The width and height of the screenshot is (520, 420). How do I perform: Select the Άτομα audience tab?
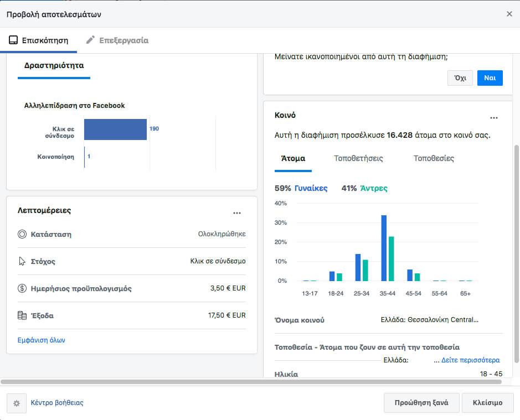click(293, 159)
